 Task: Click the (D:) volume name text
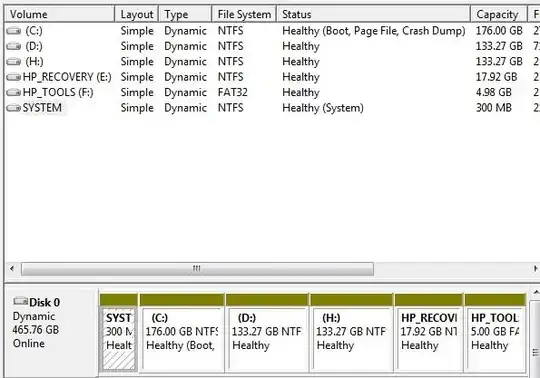(x=34, y=46)
